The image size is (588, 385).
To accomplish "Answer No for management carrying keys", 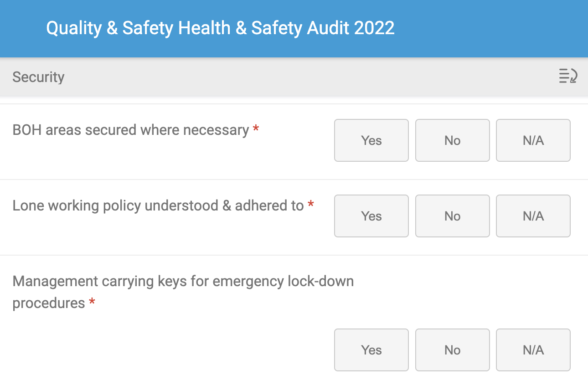I will coord(452,350).
